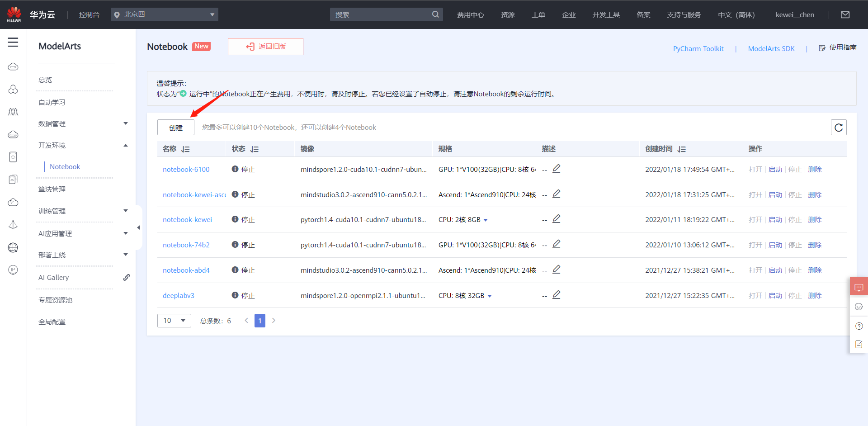Click 删除 for notebook-74b2
The height and width of the screenshot is (426, 868).
(815, 245)
